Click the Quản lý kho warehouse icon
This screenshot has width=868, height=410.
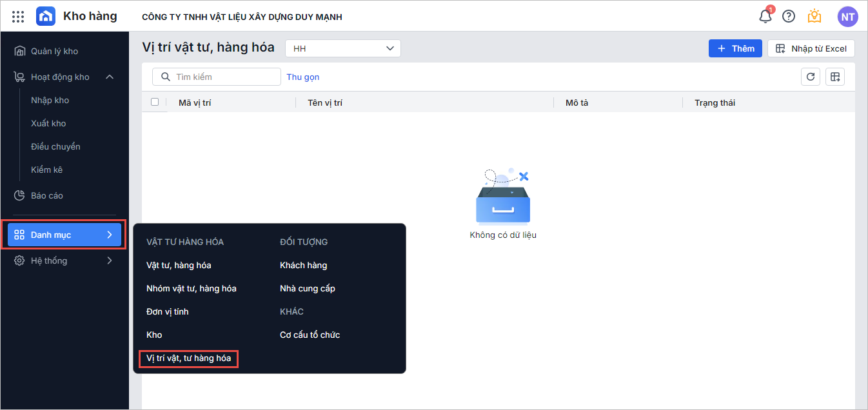click(20, 51)
